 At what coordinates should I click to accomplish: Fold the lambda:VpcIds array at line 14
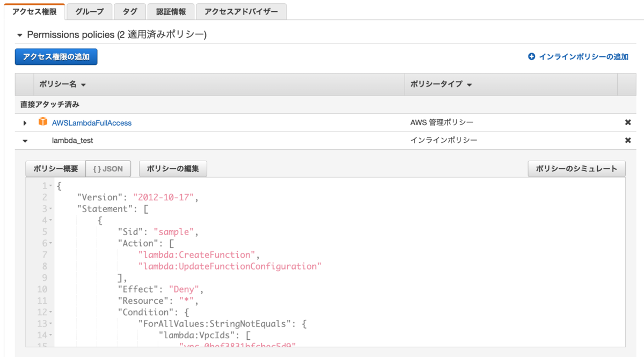click(x=51, y=335)
